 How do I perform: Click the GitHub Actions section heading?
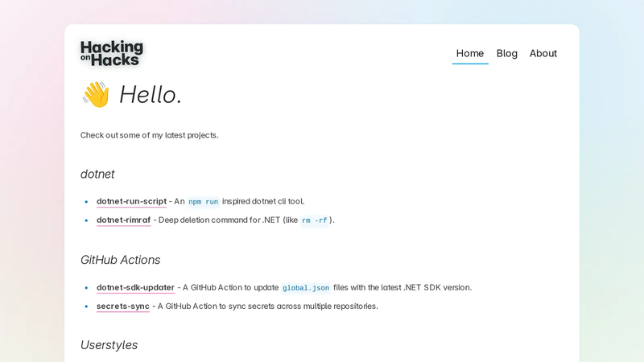(120, 260)
